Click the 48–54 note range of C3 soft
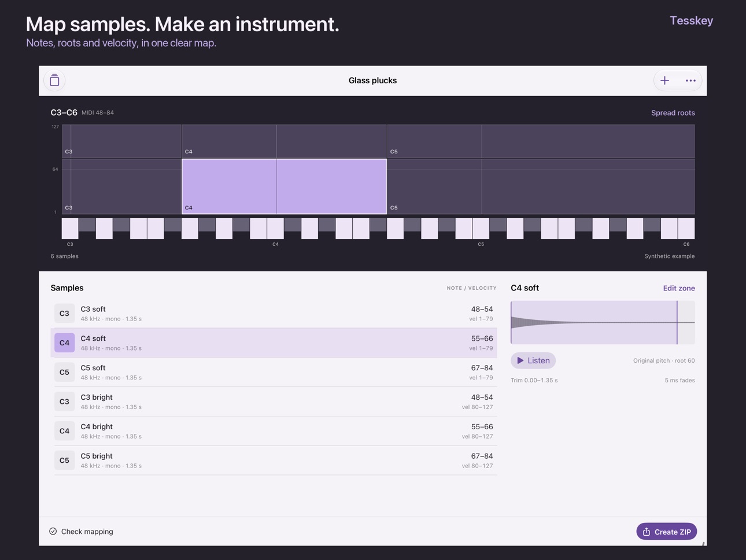The image size is (746, 560). point(482,310)
